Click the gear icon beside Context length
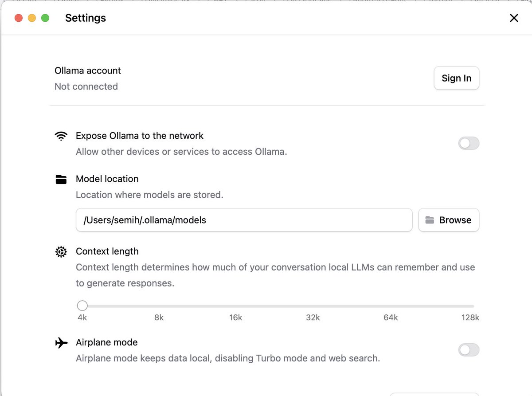The image size is (532, 396). tap(61, 251)
